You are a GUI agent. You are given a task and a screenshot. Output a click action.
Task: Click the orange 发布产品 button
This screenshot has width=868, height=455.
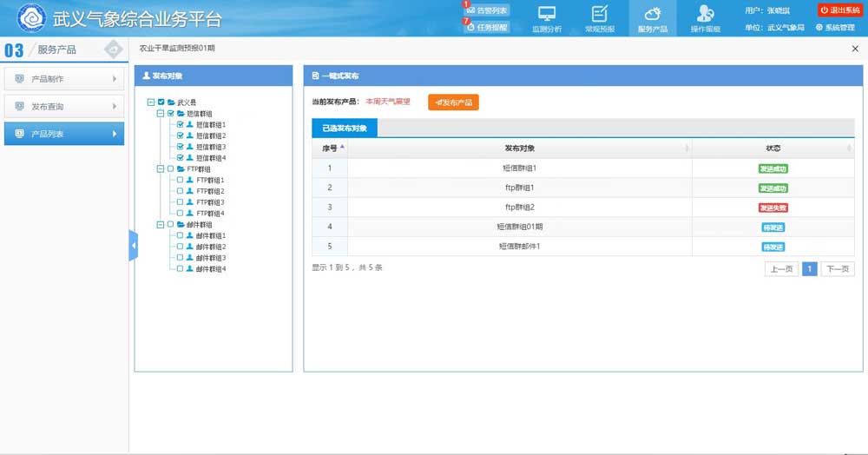point(453,102)
